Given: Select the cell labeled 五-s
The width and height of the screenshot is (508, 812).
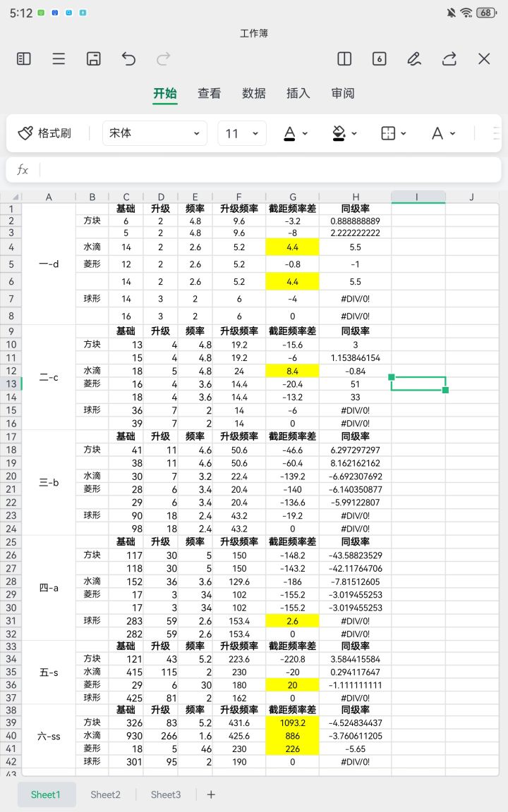Looking at the screenshot, I should [x=49, y=672].
